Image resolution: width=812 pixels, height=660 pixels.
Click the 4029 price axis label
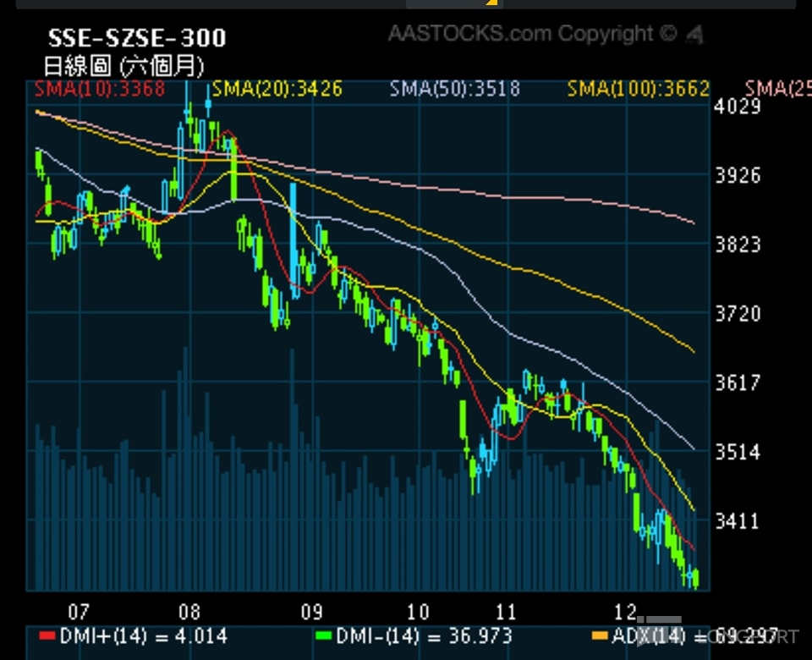[738, 107]
